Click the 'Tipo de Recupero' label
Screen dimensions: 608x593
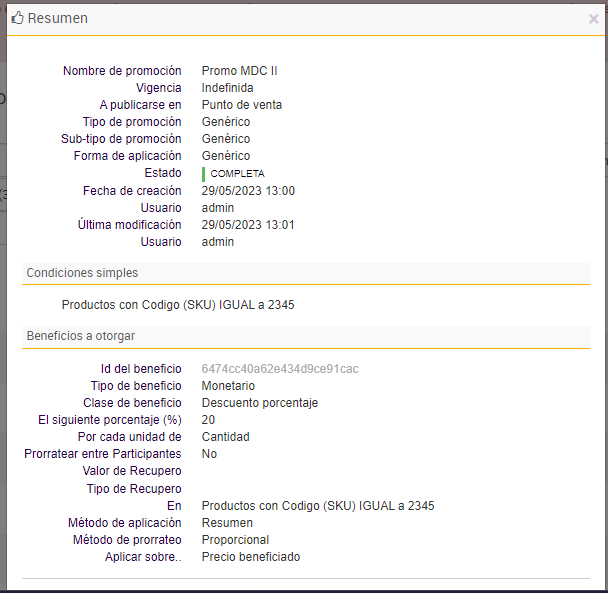tap(134, 489)
